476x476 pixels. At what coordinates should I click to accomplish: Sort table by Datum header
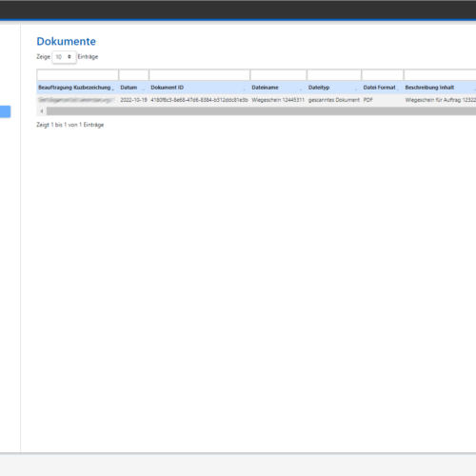point(133,88)
